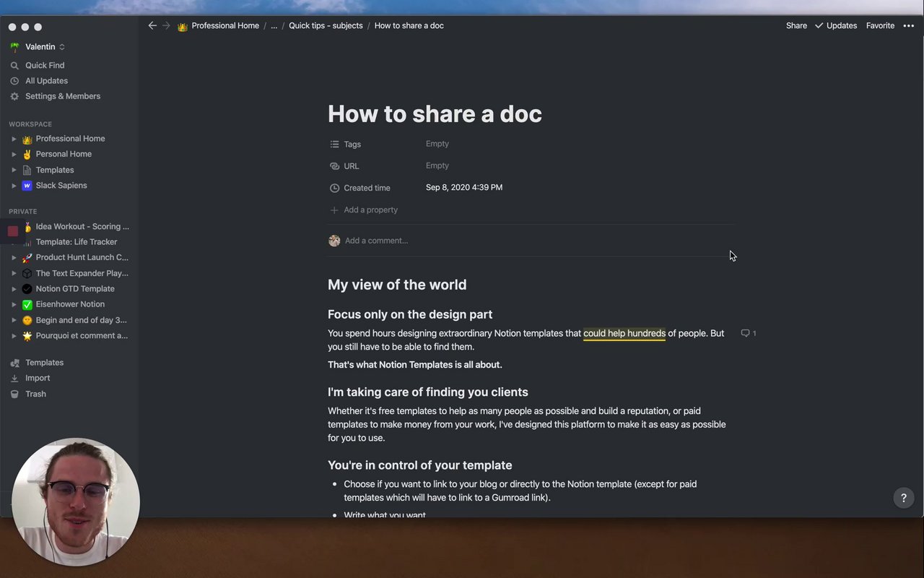924x578 pixels.
Task: Open the three-dot page options menu
Action: [908, 25]
